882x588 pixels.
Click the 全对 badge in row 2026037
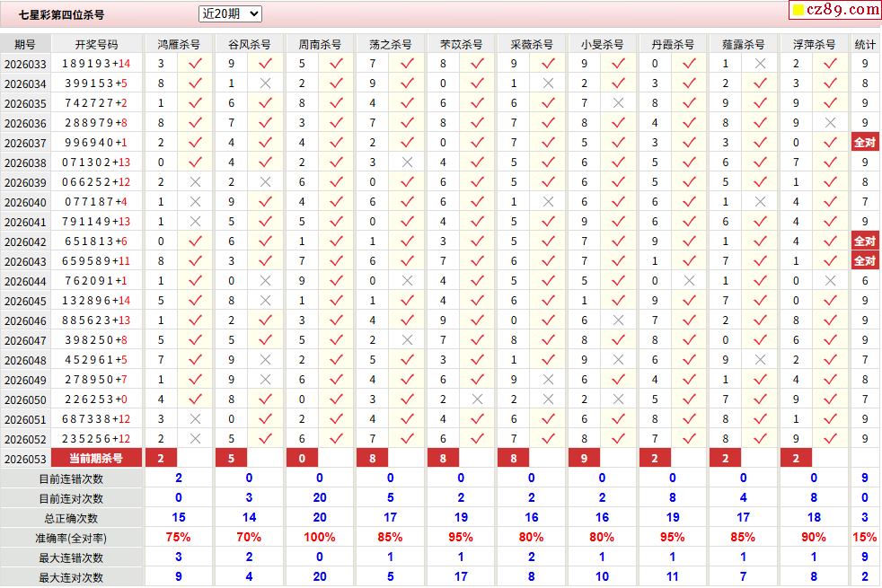pos(865,142)
